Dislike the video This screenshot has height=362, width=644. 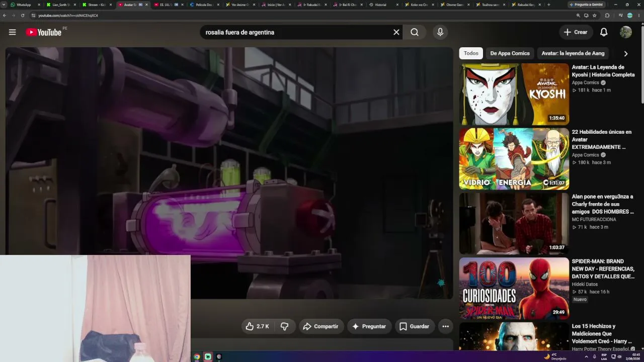pyautogui.click(x=285, y=326)
